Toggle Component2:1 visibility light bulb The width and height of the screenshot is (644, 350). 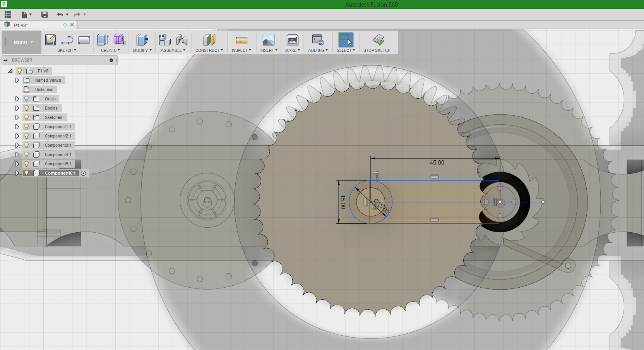click(26, 136)
